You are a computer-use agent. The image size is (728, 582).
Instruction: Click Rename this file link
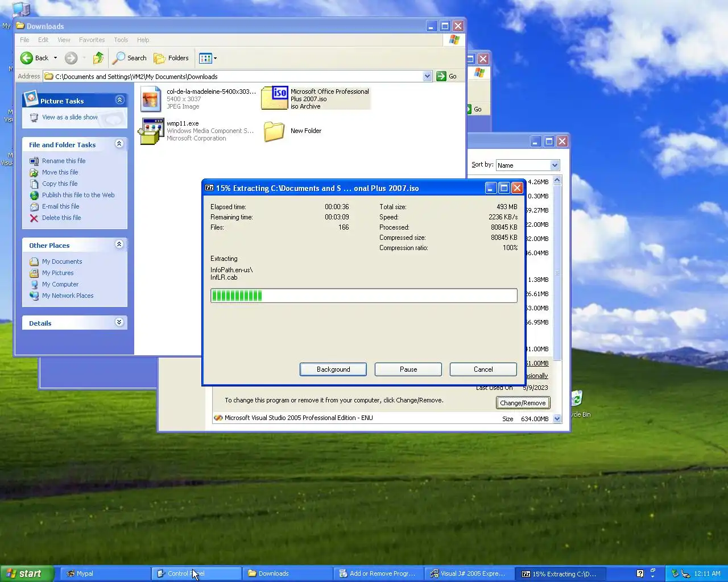click(x=64, y=161)
